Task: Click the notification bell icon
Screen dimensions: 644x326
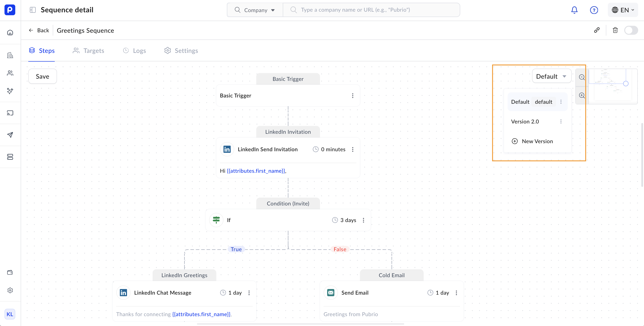Action: pos(574,10)
